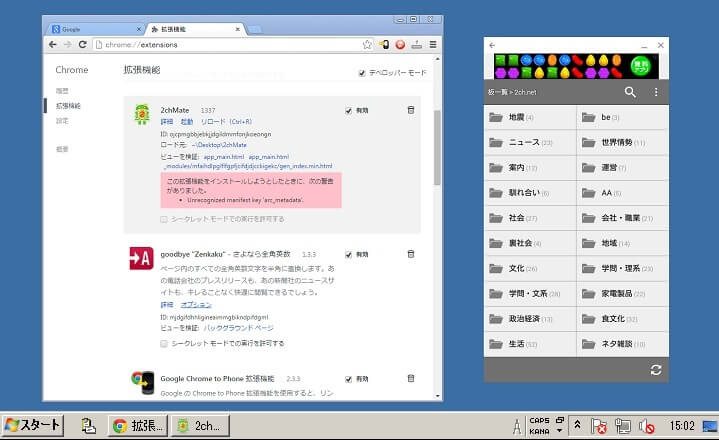The height and width of the screenshot is (440, 719).
Task: Open the AA board folder
Action: 623,193
